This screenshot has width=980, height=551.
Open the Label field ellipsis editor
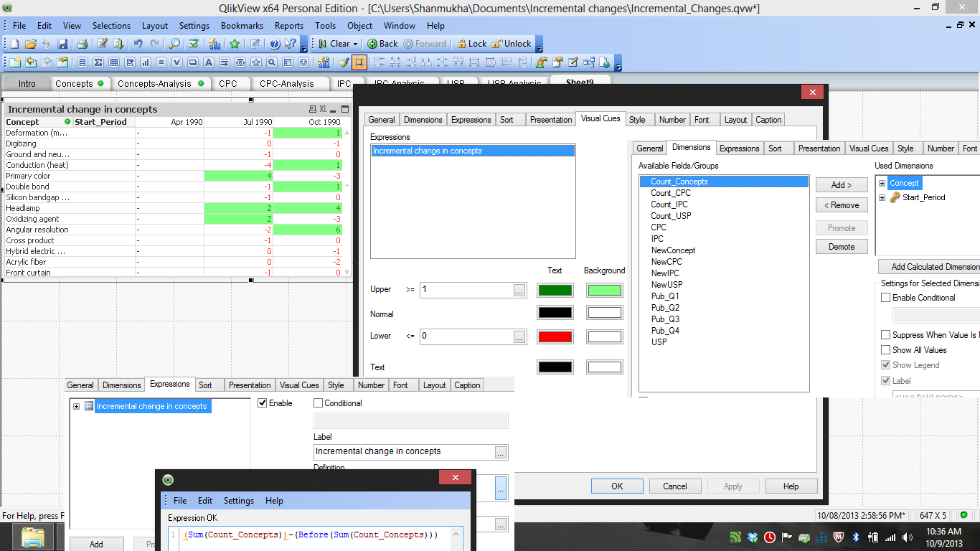click(501, 452)
